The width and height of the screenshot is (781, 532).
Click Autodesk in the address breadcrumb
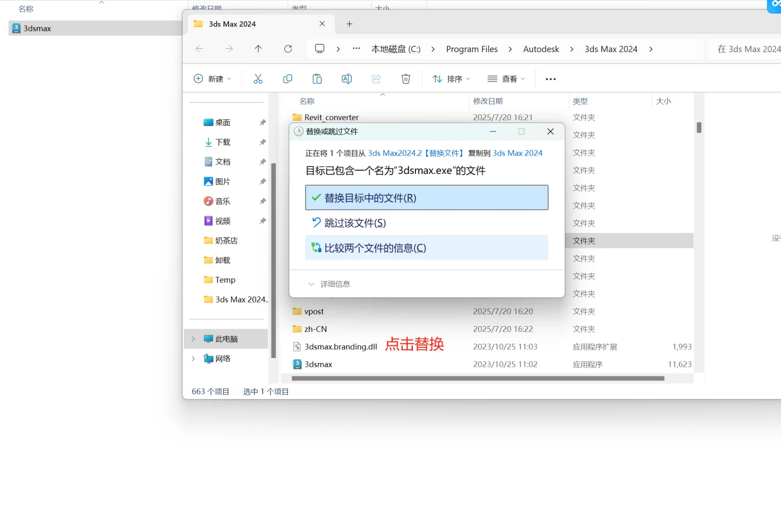point(541,49)
